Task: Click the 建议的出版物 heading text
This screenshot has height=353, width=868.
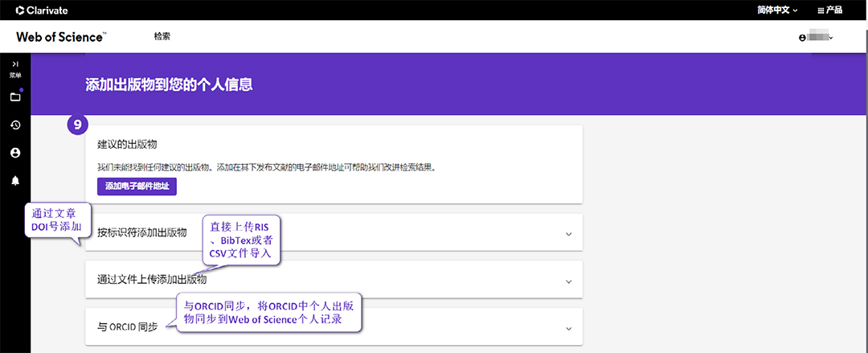Action: pos(127,145)
